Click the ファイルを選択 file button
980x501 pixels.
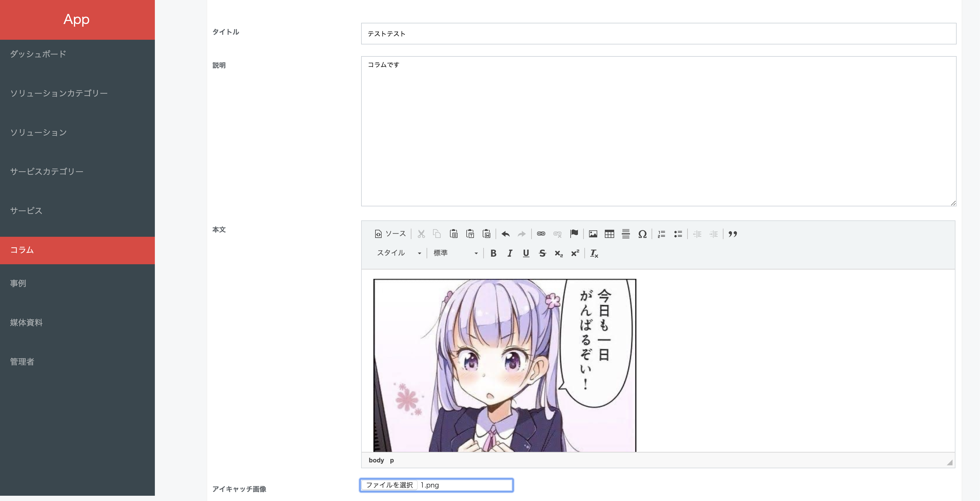pos(389,485)
